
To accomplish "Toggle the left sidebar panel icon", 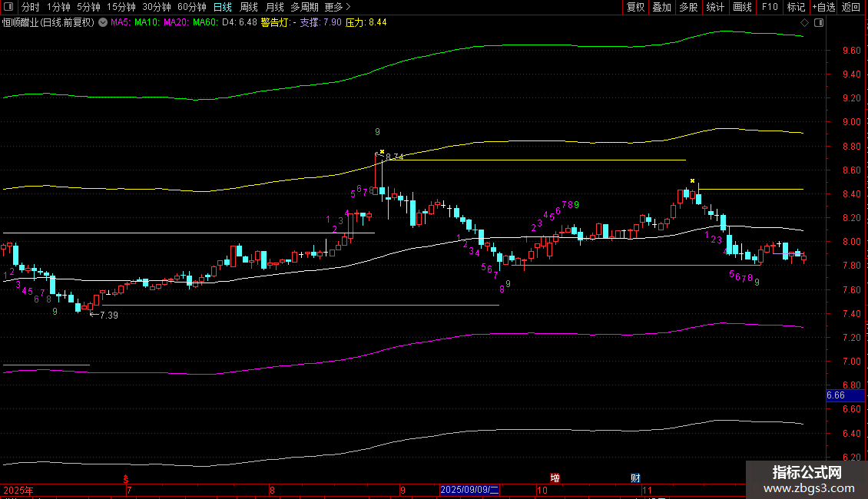I will click(8, 7).
